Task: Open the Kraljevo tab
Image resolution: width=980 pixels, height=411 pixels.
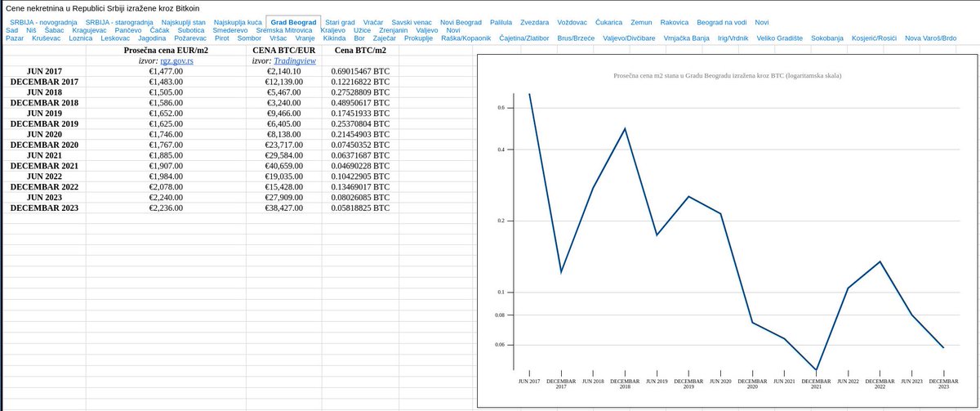Action: [334, 30]
